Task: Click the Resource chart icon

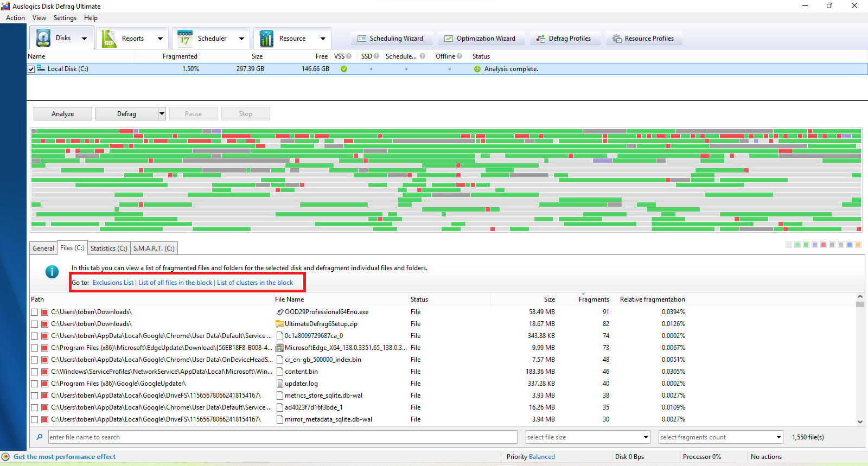Action: point(266,39)
